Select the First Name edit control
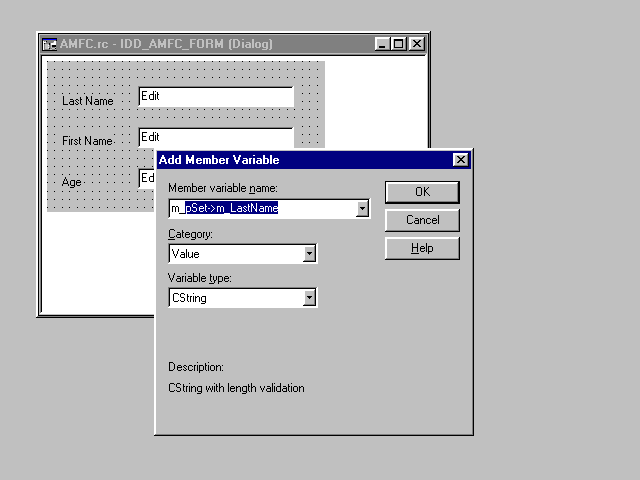This screenshot has width=640, height=480. click(216, 136)
